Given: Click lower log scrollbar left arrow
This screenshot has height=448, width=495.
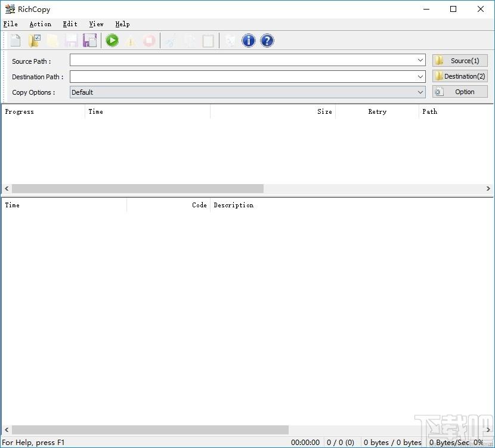Looking at the screenshot, I should tap(7, 430).
